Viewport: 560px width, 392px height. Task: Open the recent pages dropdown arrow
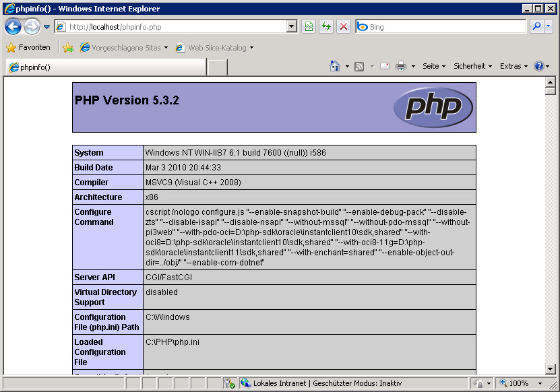[46, 27]
